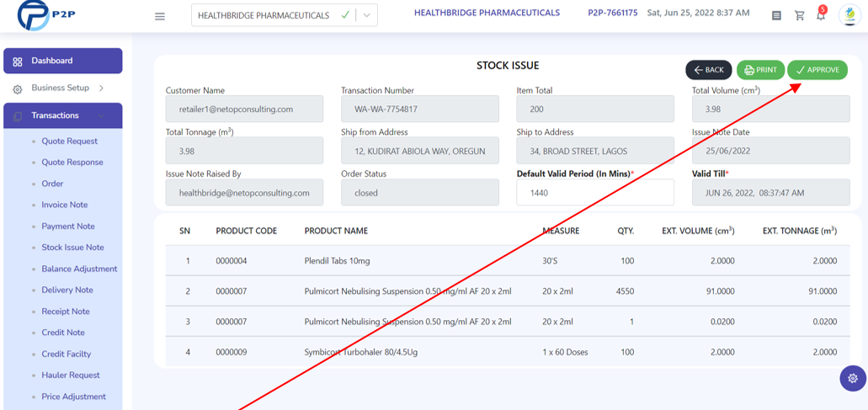
Task: Click the Total Tonnage field
Action: click(244, 151)
